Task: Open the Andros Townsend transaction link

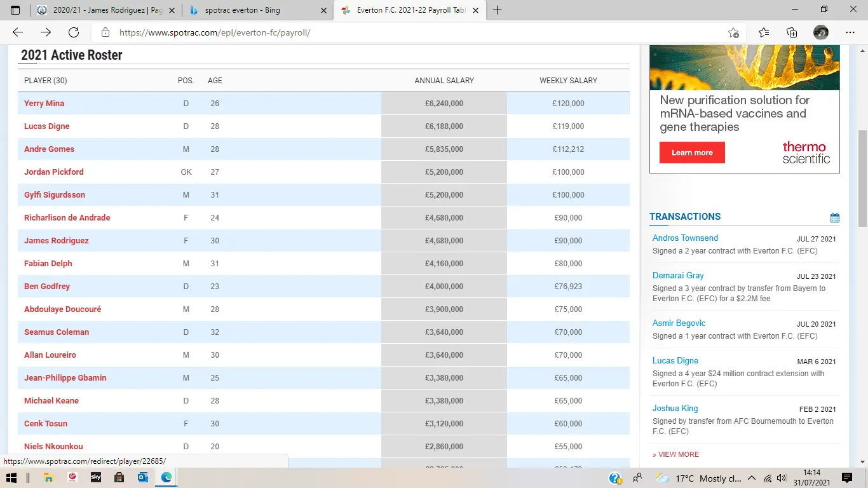Action: [685, 238]
